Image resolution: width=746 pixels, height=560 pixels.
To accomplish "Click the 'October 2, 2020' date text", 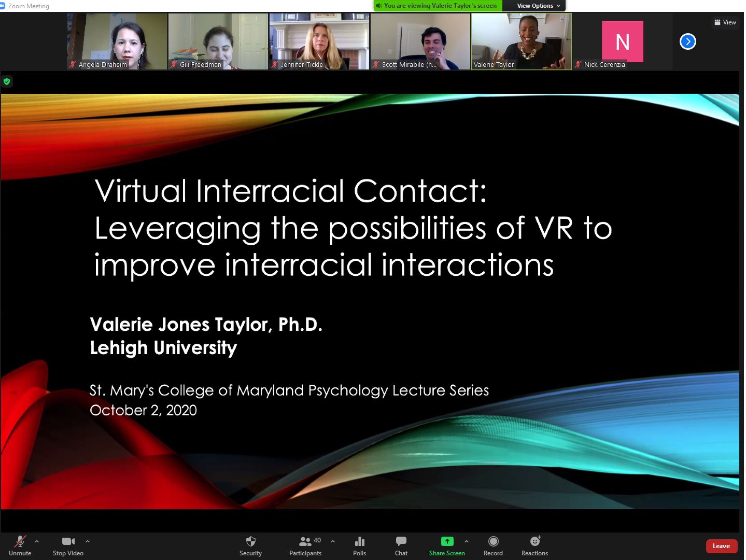I will [x=144, y=410].
